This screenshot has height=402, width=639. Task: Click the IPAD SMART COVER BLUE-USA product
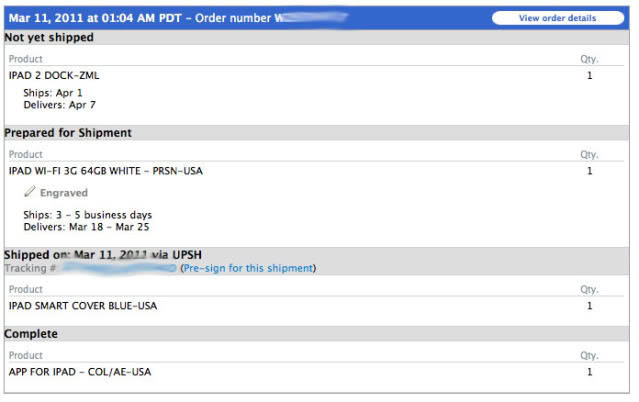point(83,306)
